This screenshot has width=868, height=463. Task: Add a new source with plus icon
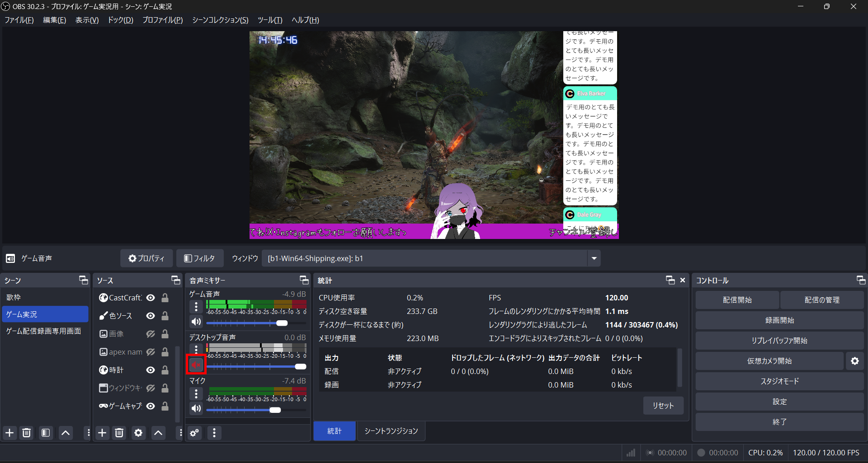pos(102,433)
